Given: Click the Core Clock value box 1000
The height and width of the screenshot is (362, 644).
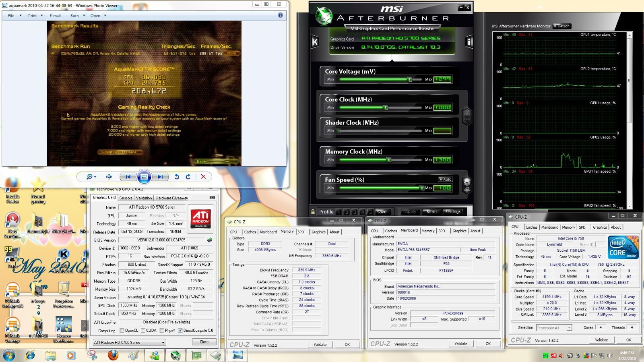Looking at the screenshot, I should [442, 108].
